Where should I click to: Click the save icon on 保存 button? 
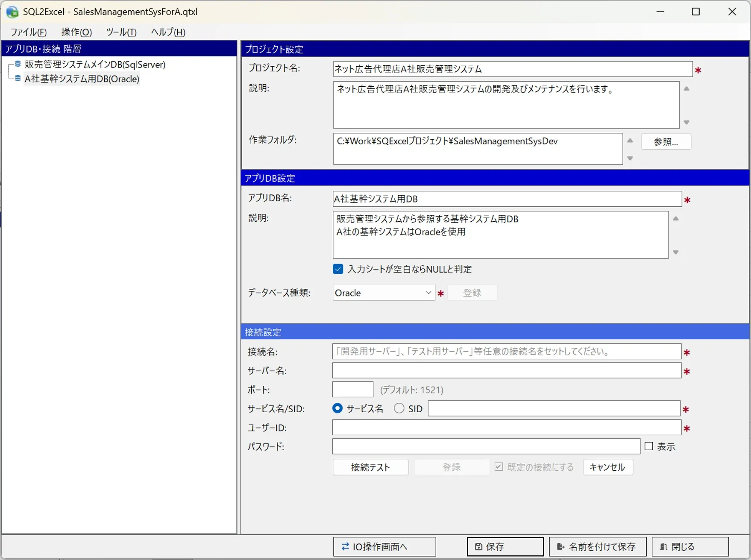[x=479, y=547]
